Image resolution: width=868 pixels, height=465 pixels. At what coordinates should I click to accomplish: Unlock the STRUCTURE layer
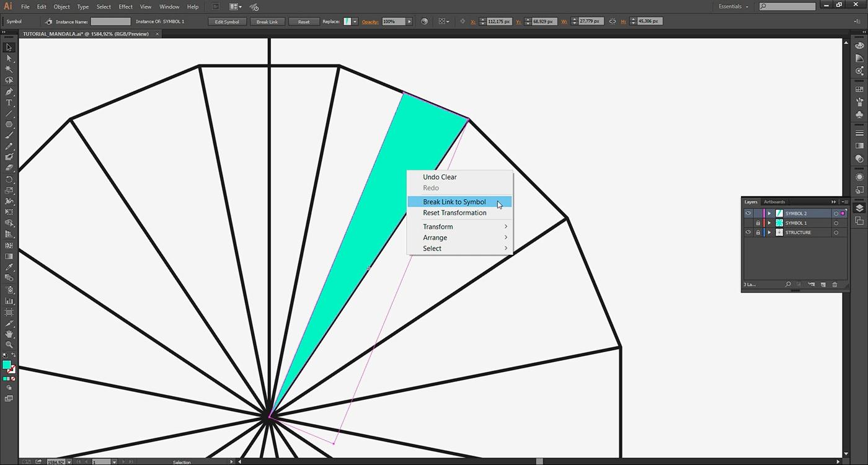click(x=758, y=232)
